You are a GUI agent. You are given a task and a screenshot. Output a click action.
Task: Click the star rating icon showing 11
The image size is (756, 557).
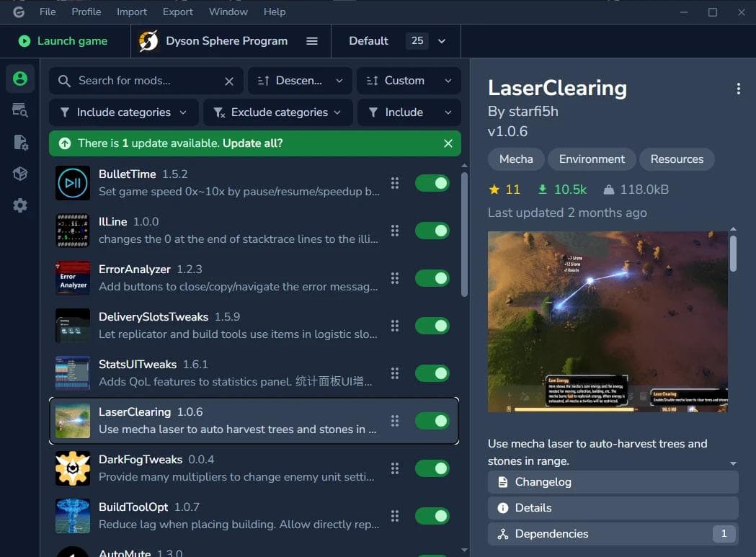(494, 190)
